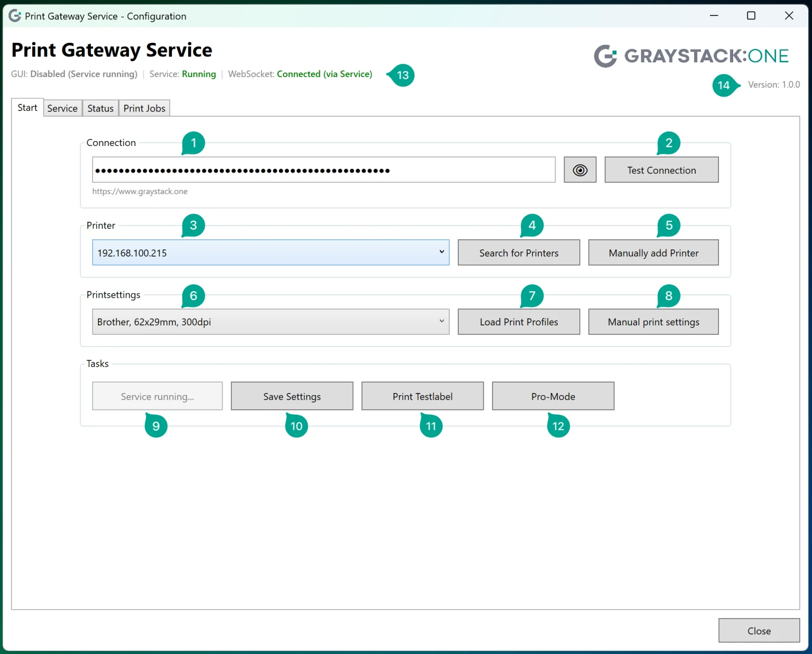Open the Status tab
Viewport: 812px width, 654px height.
click(100, 108)
